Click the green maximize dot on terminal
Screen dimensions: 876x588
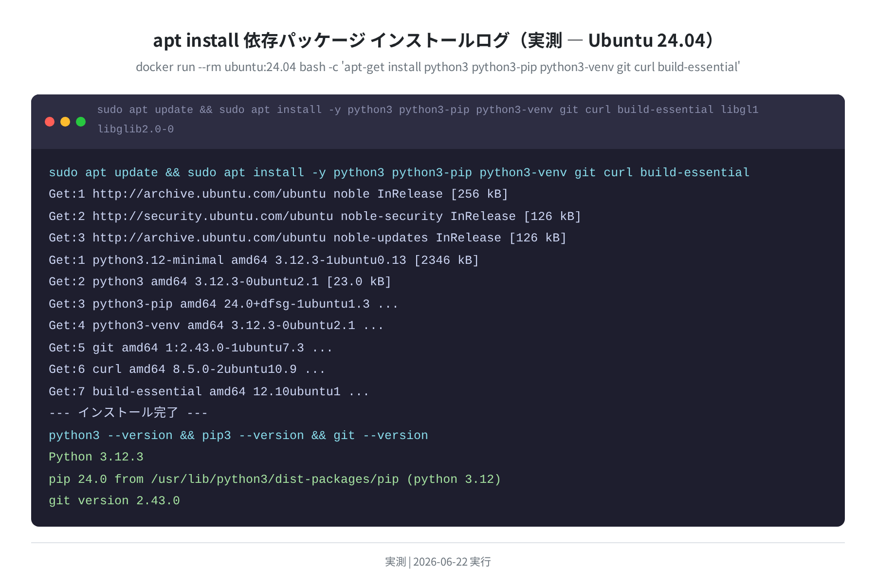click(81, 122)
